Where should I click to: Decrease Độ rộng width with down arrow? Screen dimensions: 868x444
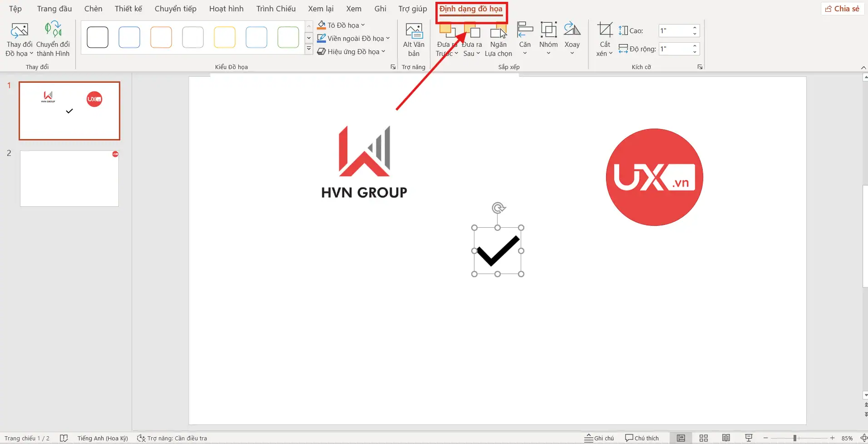[695, 52]
